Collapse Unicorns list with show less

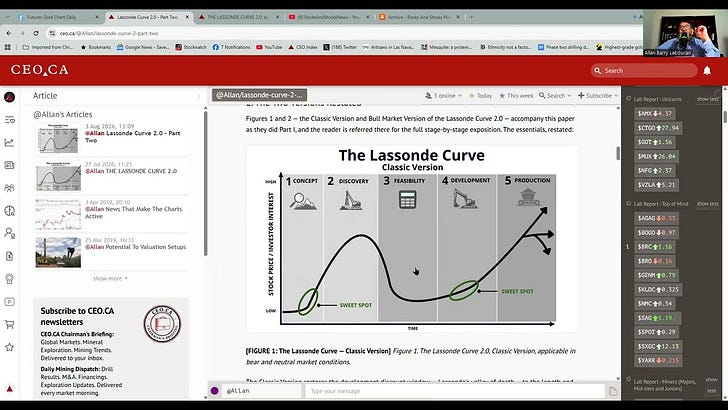coord(708,99)
